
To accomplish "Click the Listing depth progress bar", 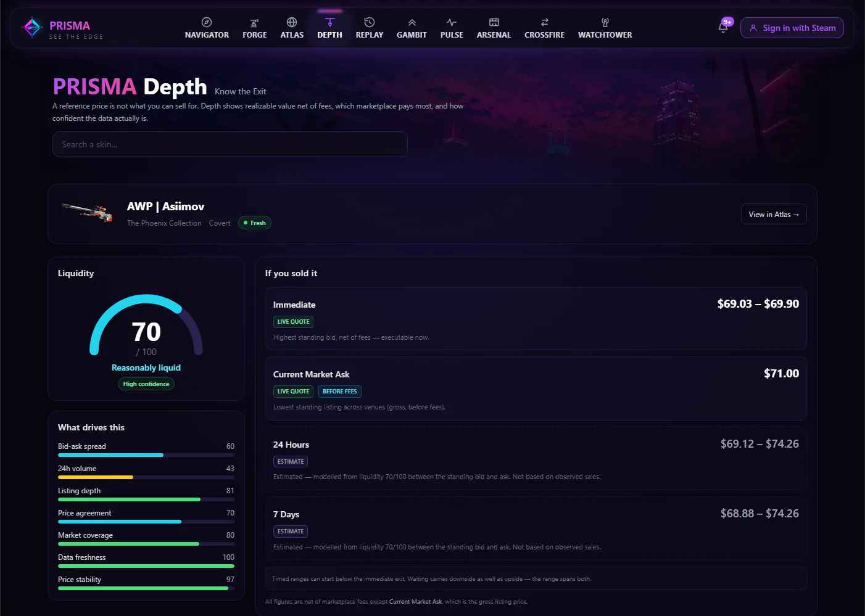I will pyautogui.click(x=146, y=499).
